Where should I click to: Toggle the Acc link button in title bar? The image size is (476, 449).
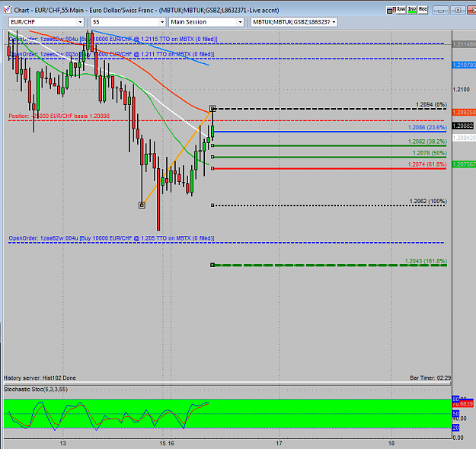pos(423,10)
